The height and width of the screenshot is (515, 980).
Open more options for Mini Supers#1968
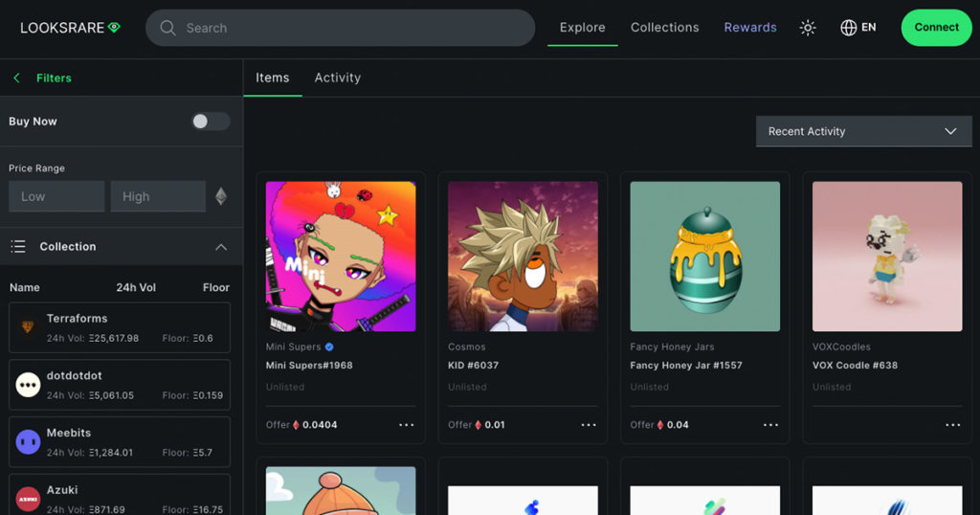click(x=406, y=425)
